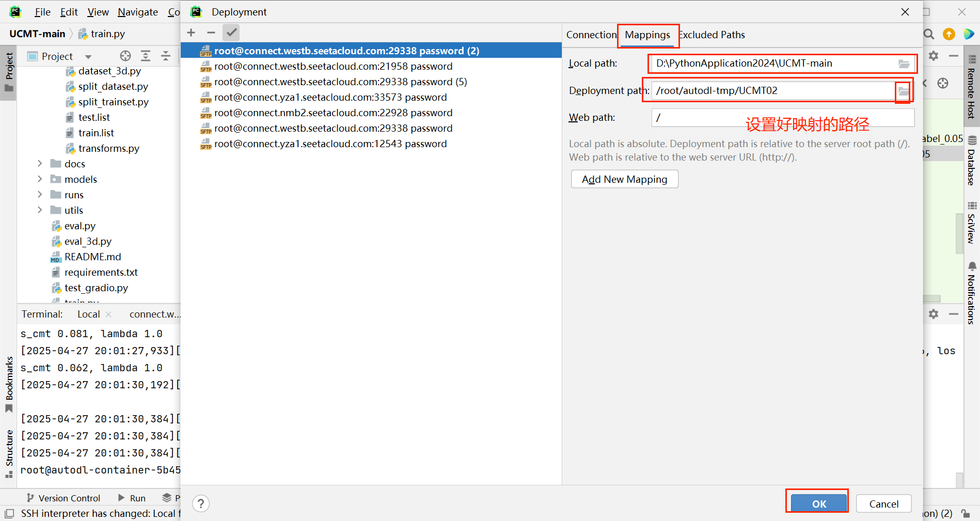This screenshot has width=980, height=521.
Task: Expand the docs folder
Action: coord(40,163)
